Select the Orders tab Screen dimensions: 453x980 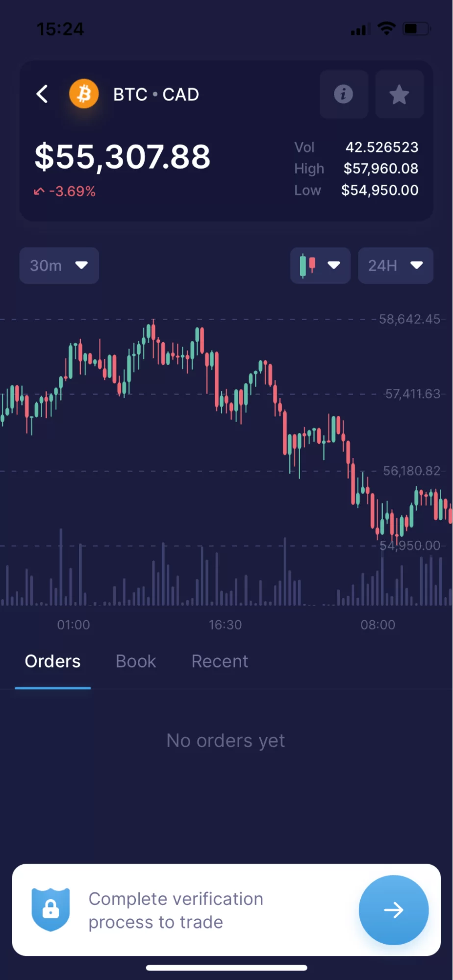click(x=53, y=661)
